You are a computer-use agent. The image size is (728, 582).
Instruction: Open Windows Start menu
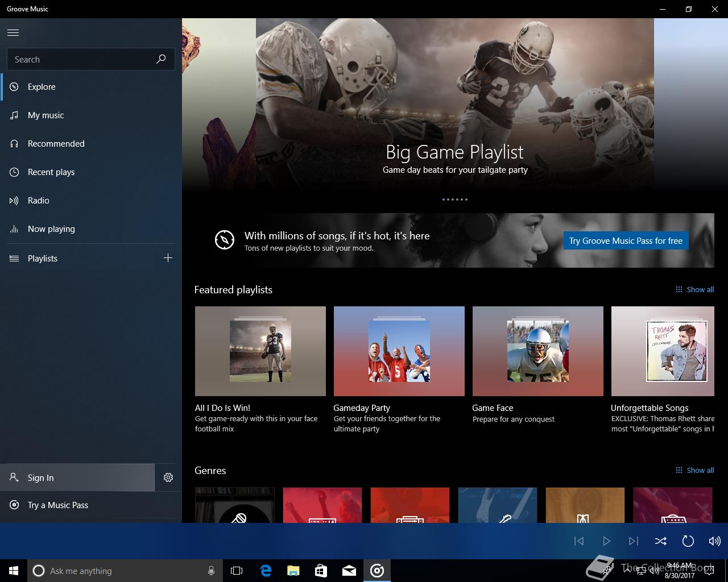14,571
